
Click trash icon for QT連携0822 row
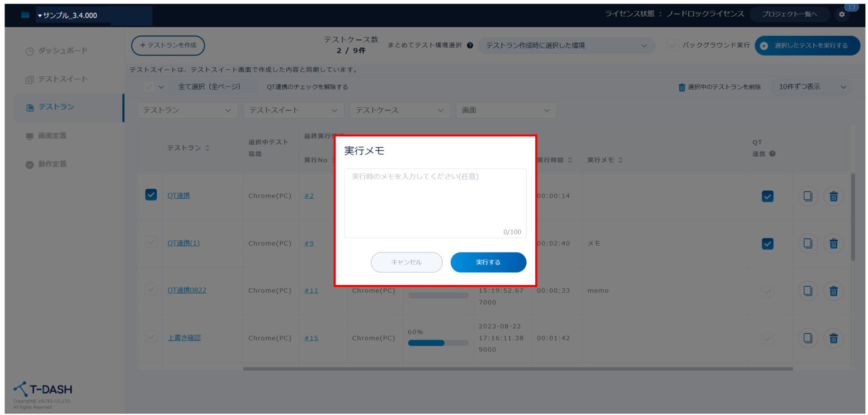click(x=833, y=291)
